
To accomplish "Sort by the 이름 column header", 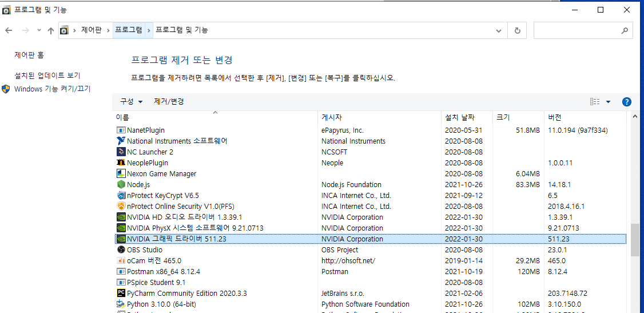I will click(x=215, y=117).
